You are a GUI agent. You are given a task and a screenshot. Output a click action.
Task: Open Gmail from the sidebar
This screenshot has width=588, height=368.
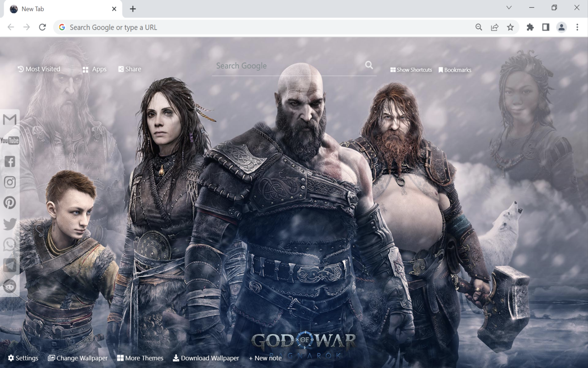click(10, 120)
